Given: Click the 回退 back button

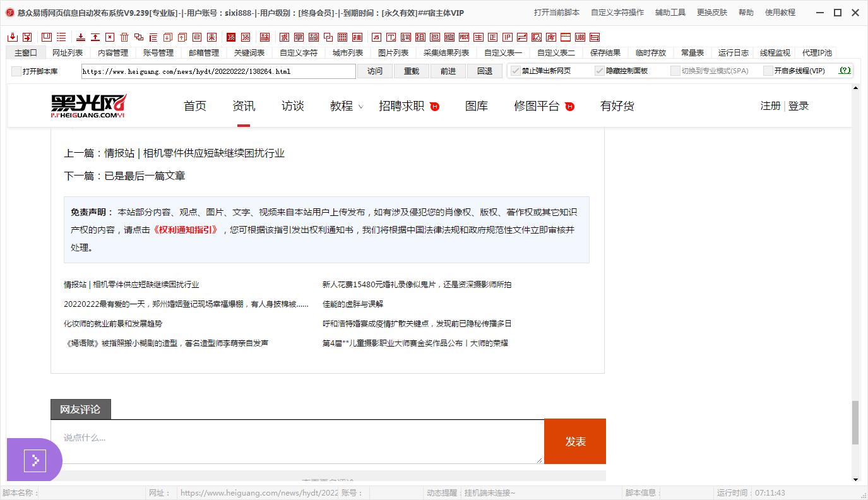Looking at the screenshot, I should [485, 71].
